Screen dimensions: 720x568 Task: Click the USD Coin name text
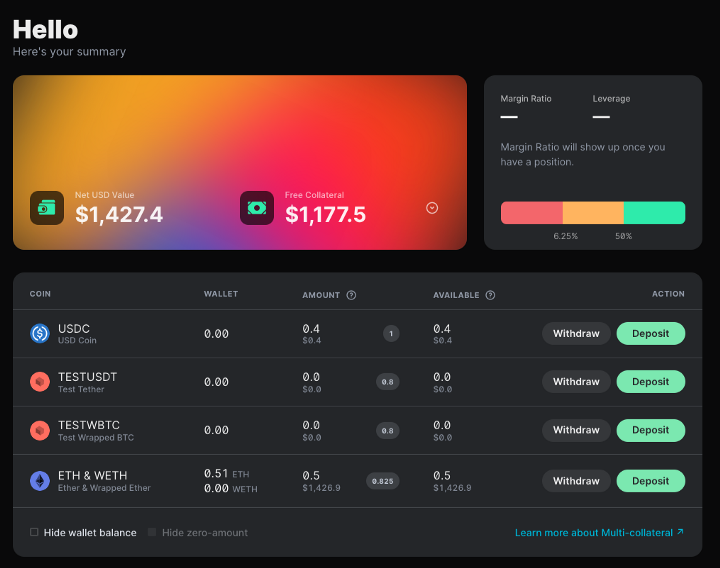click(x=77, y=340)
